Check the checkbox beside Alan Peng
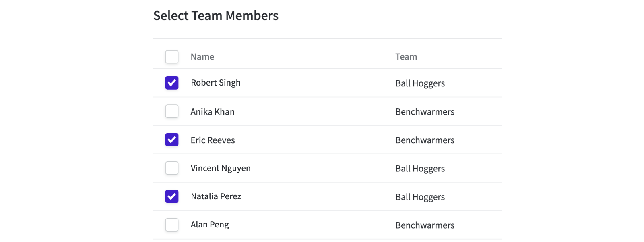Screen dimensions: 644x242 [172, 225]
